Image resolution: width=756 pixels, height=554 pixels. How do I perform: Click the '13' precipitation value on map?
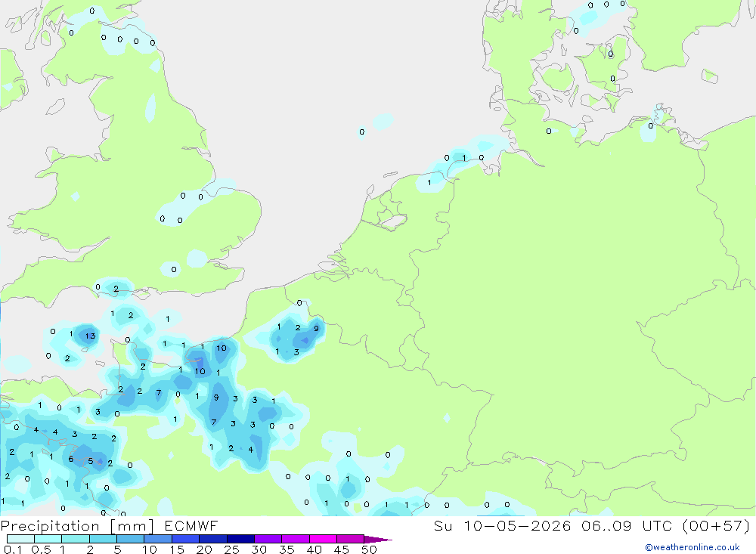point(90,336)
